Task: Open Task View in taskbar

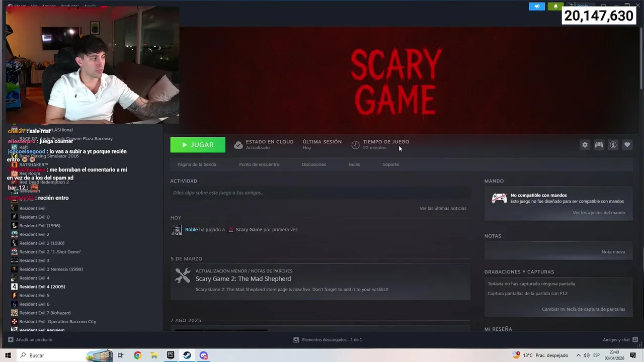Action: [121, 355]
